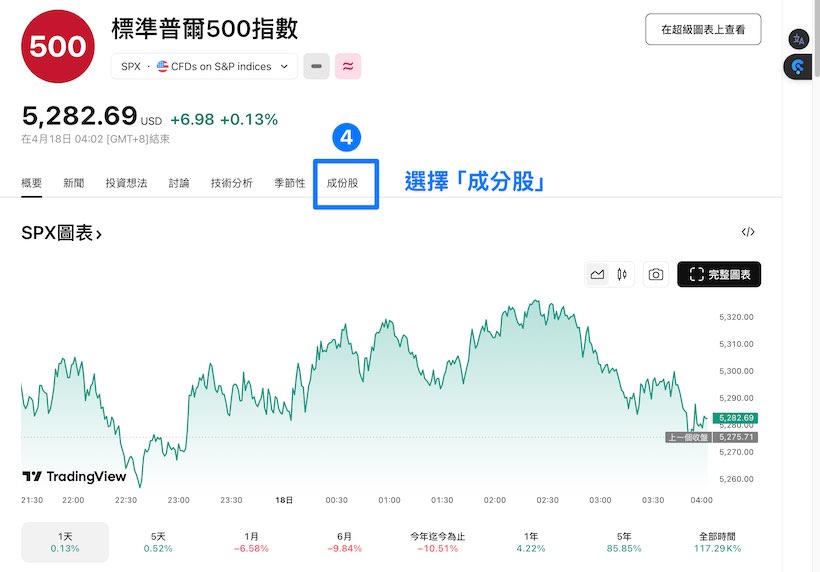Click the 5,320.00 price axis label
The width and height of the screenshot is (820, 572).
(736, 317)
